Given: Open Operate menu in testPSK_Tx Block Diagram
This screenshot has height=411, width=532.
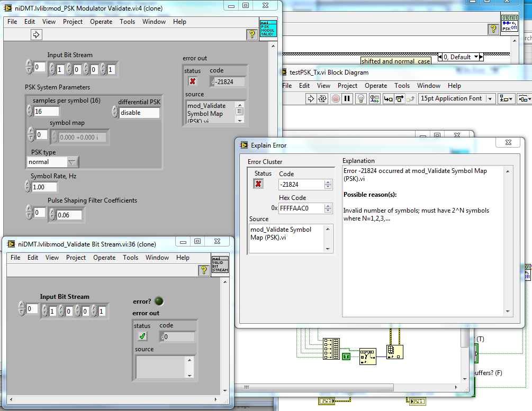Looking at the screenshot, I should (x=376, y=86).
